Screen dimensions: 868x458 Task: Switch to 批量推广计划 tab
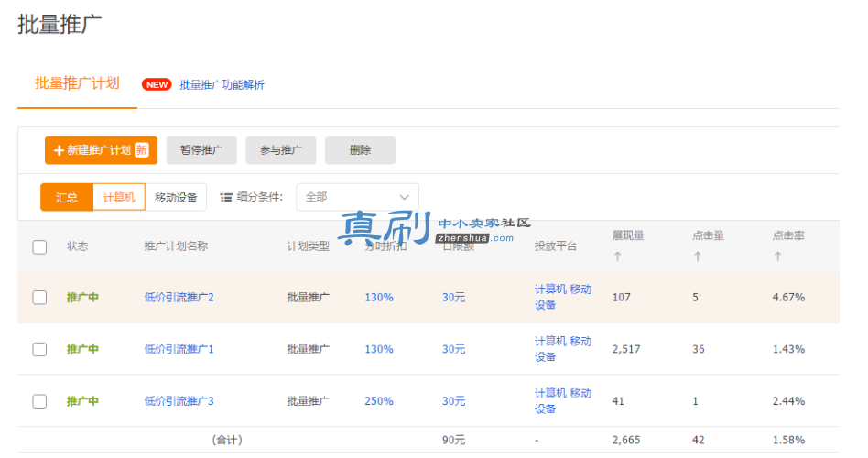pos(78,83)
